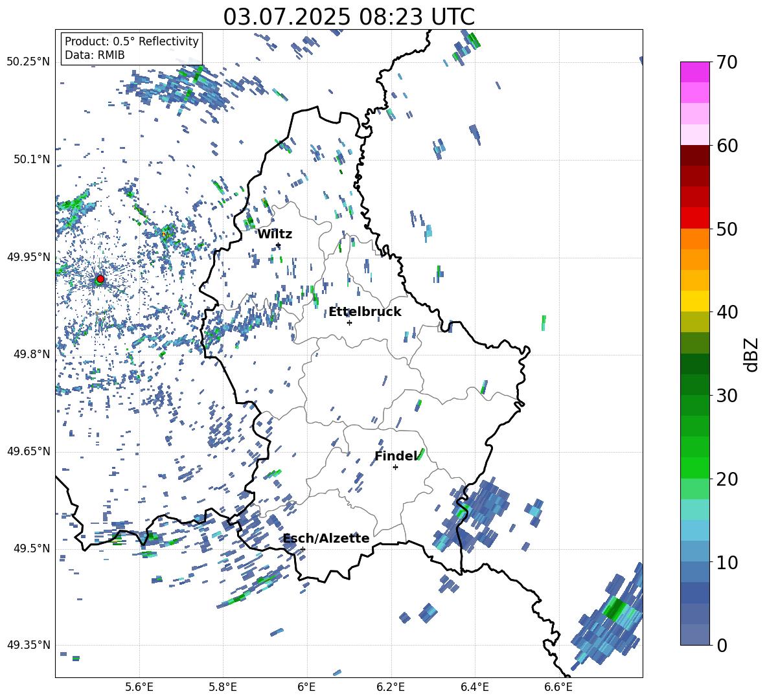
Task: Click the 5.6°E longitude label
Action: click(139, 687)
